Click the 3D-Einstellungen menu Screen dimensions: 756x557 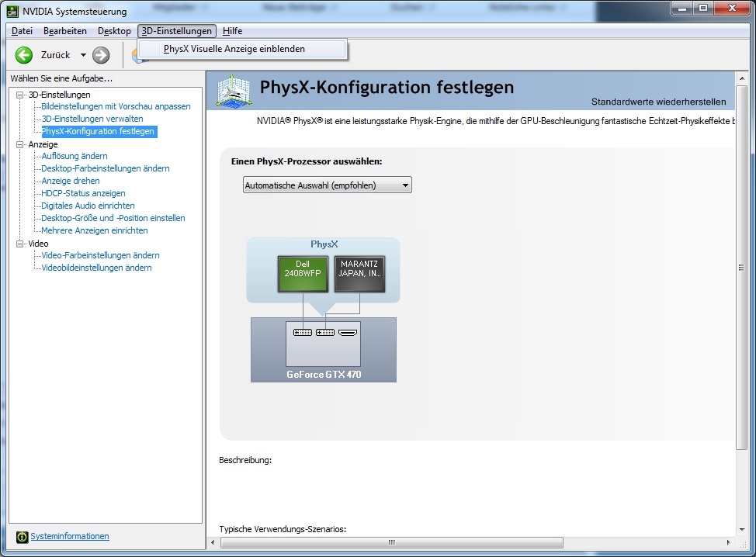pyautogui.click(x=176, y=31)
